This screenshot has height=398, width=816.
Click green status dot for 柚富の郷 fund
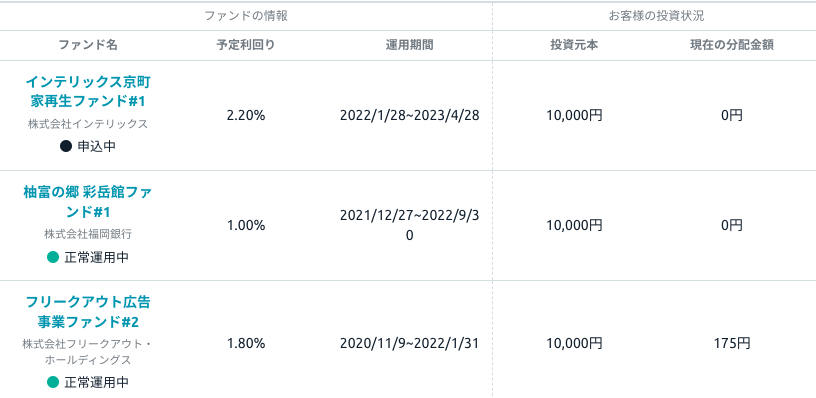pyautogui.click(x=53, y=257)
